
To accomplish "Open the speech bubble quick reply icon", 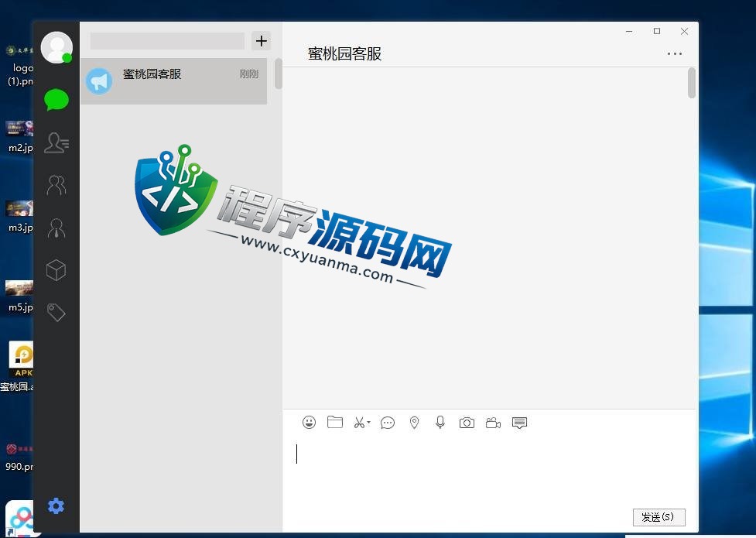I will (388, 423).
